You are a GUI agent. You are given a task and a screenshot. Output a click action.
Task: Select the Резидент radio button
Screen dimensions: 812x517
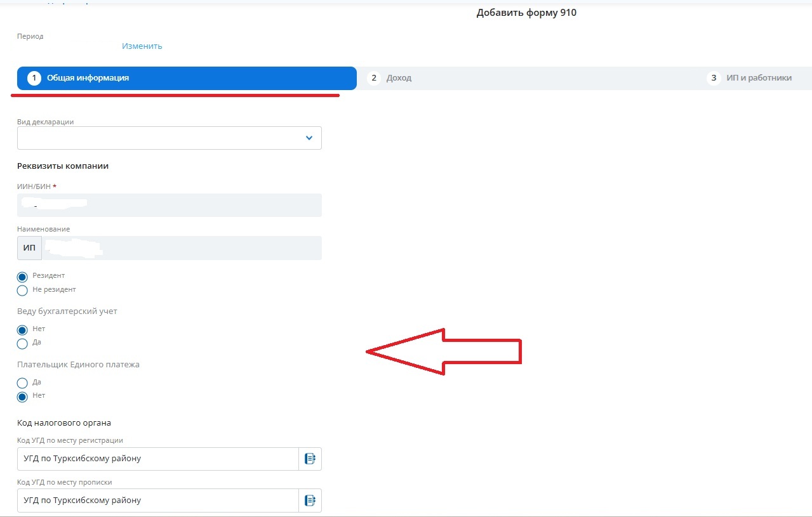[22, 277]
